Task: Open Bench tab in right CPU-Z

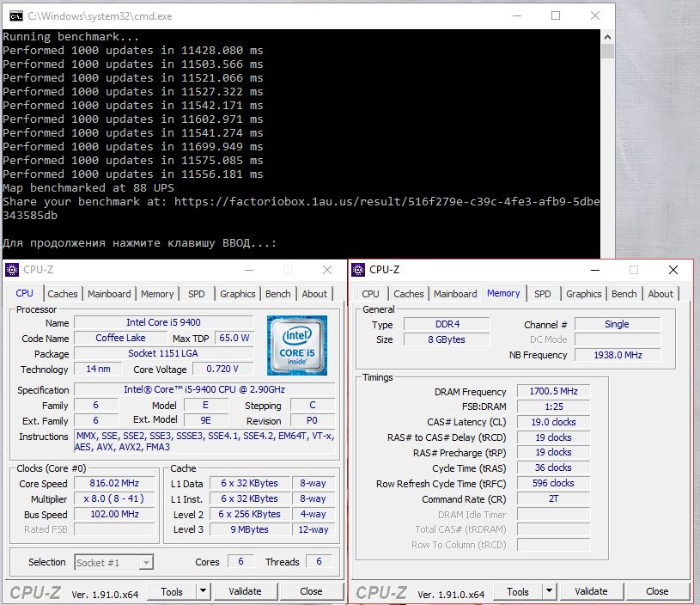Action: [x=624, y=294]
